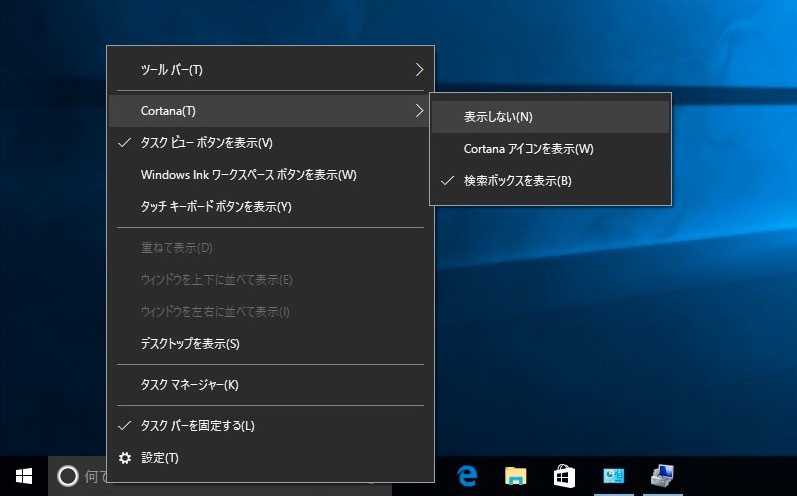
Task: Toggle タスク ビュー ボタンを表示(V) option
Action: click(x=206, y=143)
